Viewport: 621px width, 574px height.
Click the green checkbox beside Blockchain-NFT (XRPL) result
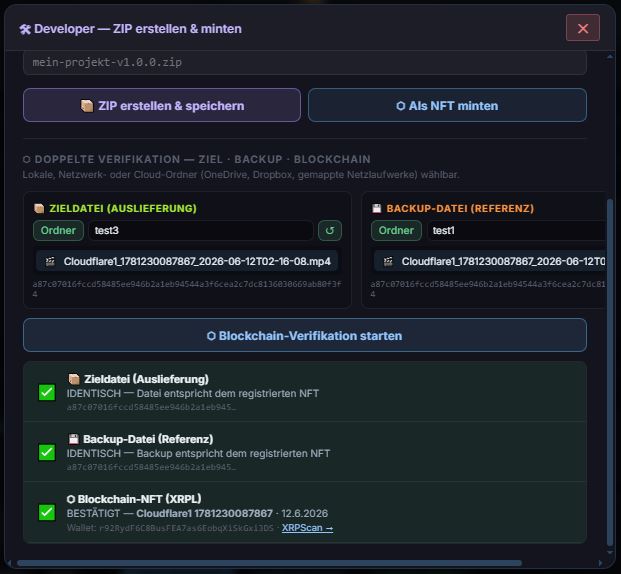point(47,512)
